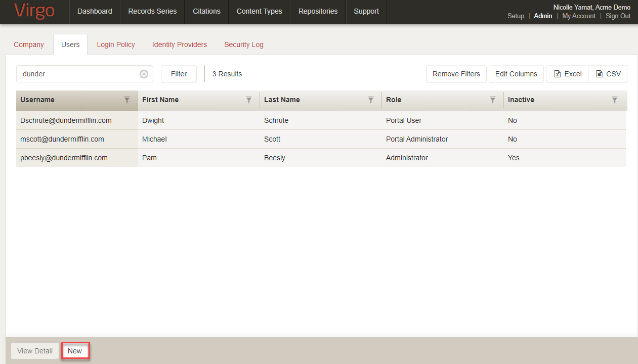The width and height of the screenshot is (638, 364).
Task: Open the Edit Columns dialog
Action: point(516,73)
